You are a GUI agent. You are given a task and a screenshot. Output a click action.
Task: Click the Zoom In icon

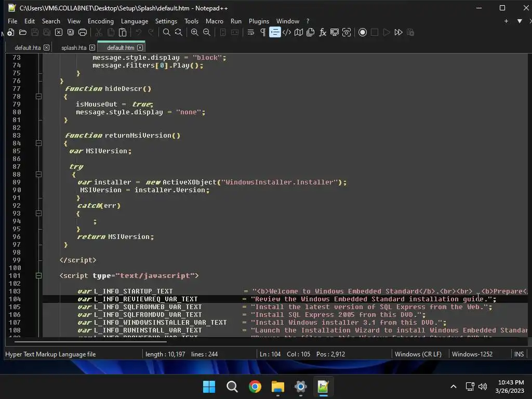(195, 32)
